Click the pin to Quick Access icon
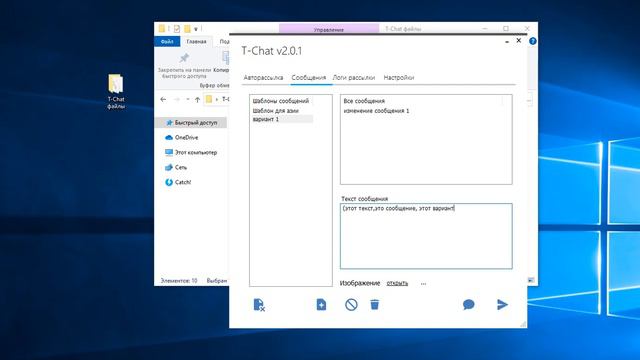 point(184,58)
